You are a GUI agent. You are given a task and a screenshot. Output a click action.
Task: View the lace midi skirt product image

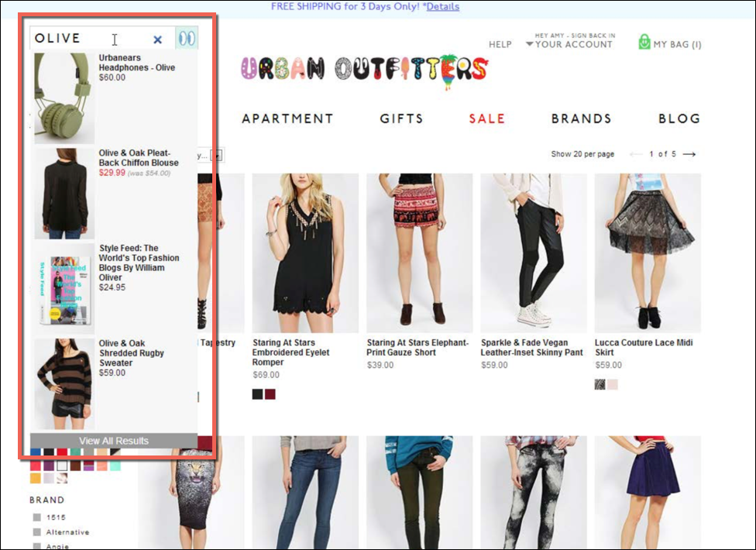tap(648, 253)
